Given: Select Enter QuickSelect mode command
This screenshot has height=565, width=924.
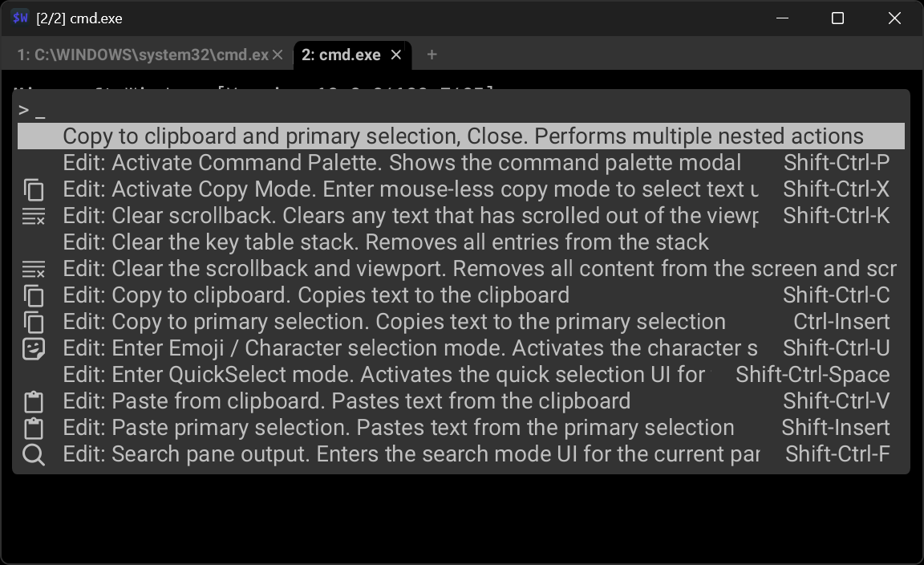Looking at the screenshot, I should 383,375.
